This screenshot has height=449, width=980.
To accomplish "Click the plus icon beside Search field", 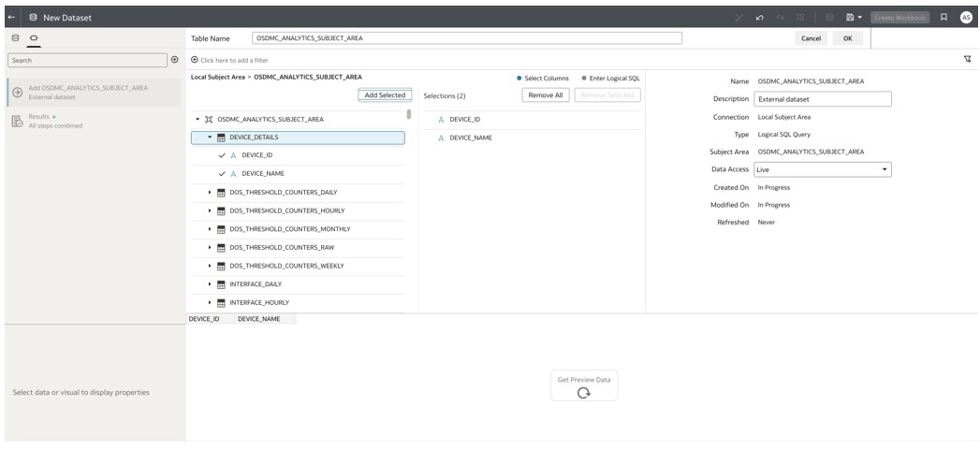I will pos(175,60).
